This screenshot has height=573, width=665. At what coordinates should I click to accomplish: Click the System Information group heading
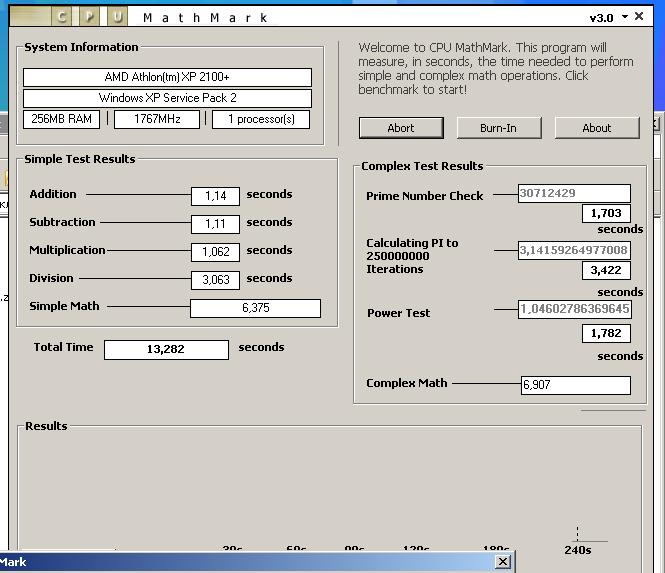pos(81,47)
